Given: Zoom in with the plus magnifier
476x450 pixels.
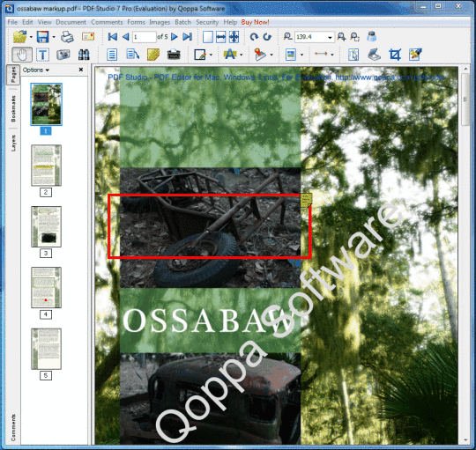Looking at the screenshot, I should point(341,37).
